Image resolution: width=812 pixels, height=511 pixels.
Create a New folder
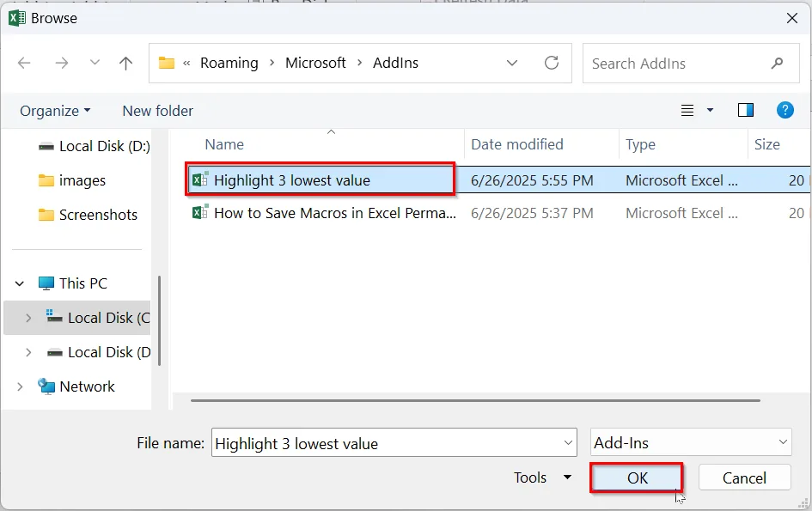[157, 111]
